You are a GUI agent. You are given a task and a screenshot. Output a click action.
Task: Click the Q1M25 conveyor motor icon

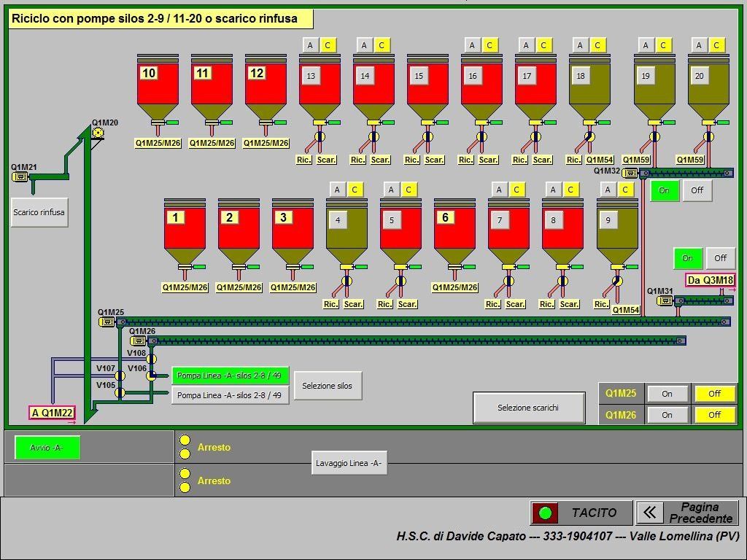coord(107,322)
